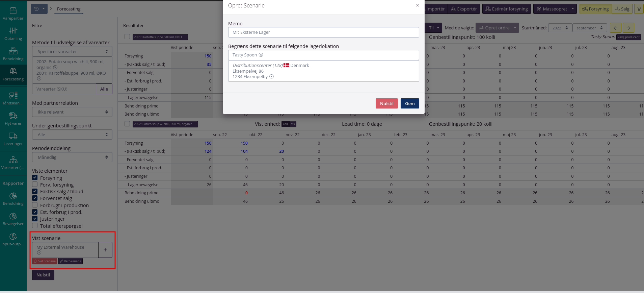
Task: Uncheck the Justeringer checkbox
Action: [x=35, y=219]
